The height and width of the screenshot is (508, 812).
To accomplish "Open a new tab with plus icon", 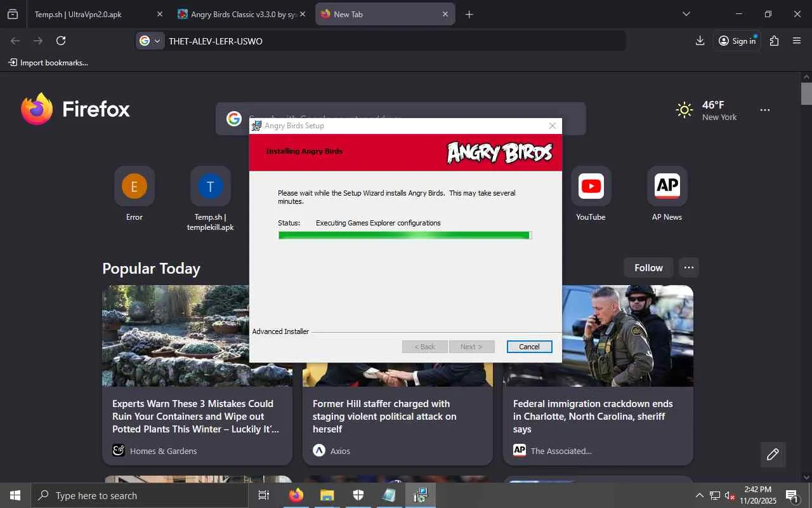I will [469, 14].
